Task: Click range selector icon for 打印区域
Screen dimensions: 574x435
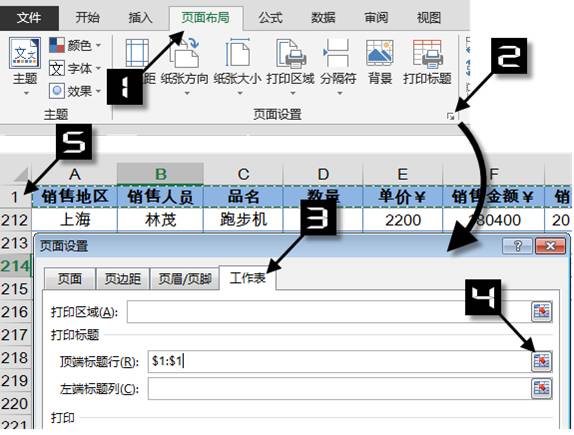Action: point(542,312)
